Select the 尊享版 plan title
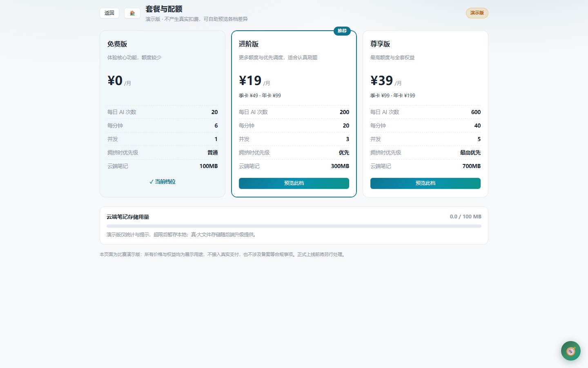The image size is (588, 368). (380, 44)
